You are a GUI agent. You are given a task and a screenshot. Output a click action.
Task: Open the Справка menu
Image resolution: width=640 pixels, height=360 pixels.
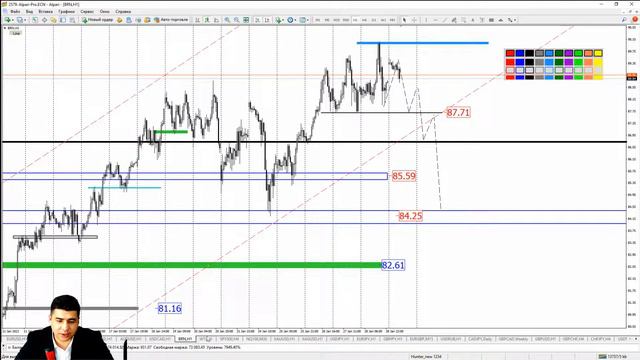123,11
